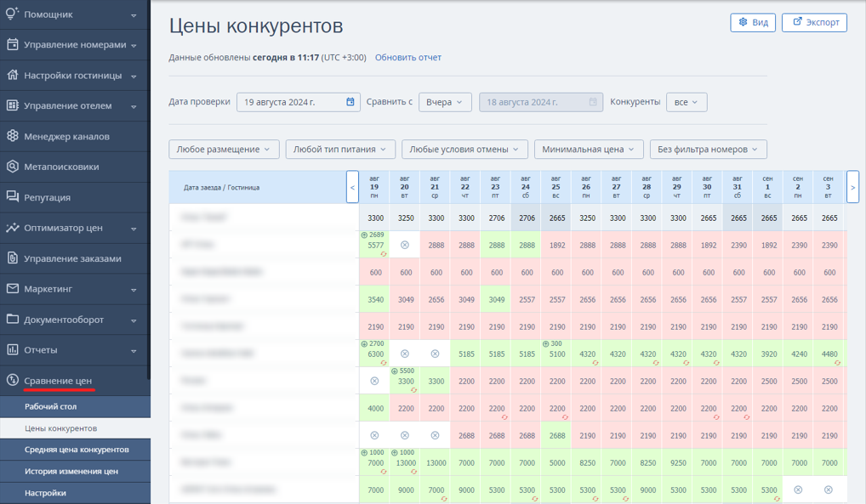Click the Настройки гостиницы house icon
The image size is (866, 504).
pyautogui.click(x=12, y=75)
